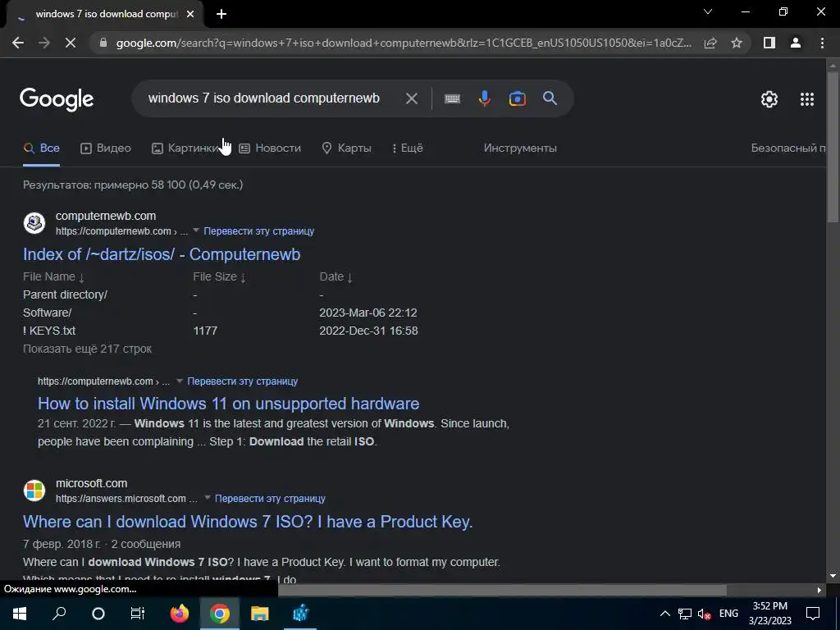Image resolution: width=840 pixels, height=630 pixels.
Task: Start voice search with microphone
Action: click(x=484, y=98)
